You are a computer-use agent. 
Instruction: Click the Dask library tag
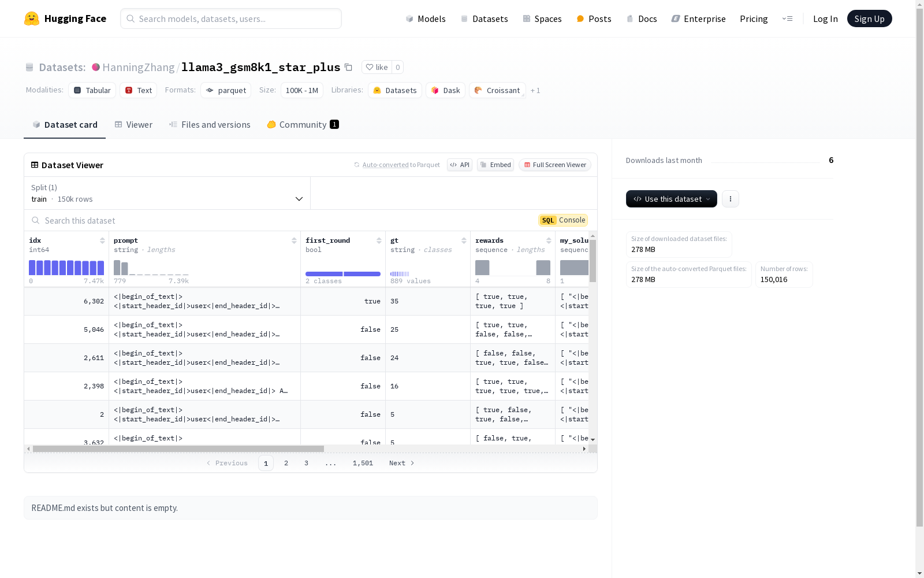[445, 90]
